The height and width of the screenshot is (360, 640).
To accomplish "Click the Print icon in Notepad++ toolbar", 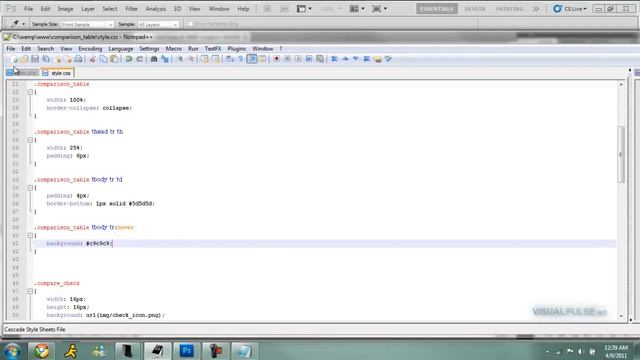I will (78, 59).
